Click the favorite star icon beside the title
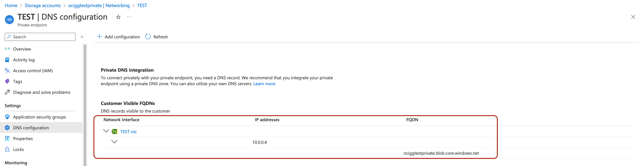 coord(118,17)
